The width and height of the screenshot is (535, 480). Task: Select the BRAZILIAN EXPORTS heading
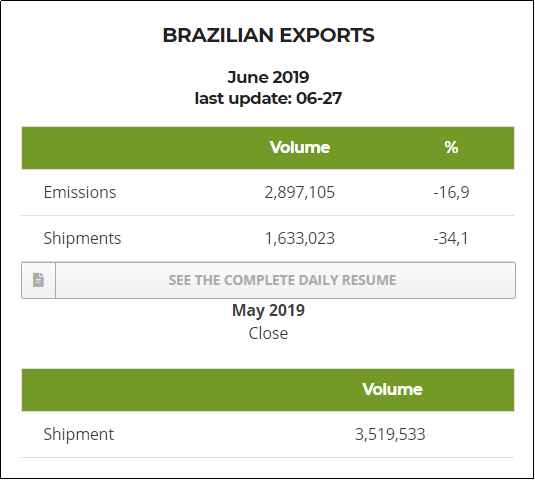tap(268, 35)
